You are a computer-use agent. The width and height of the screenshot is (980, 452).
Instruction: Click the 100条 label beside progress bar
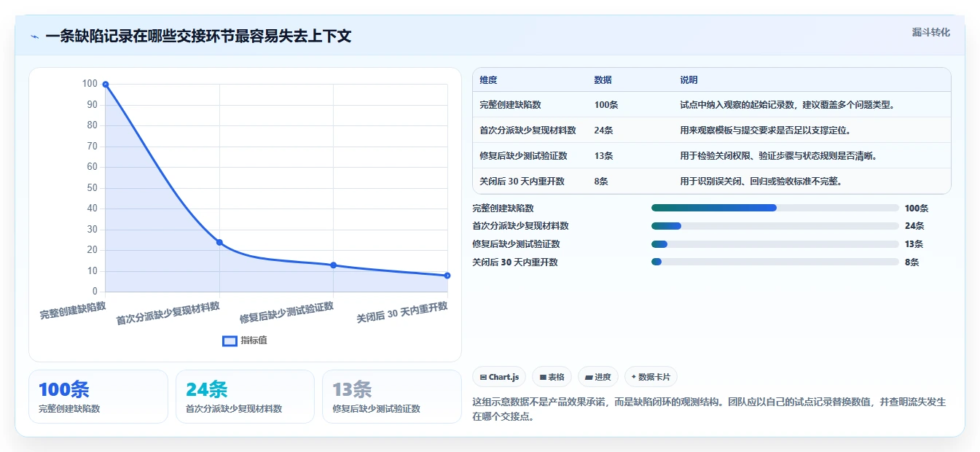coord(917,209)
